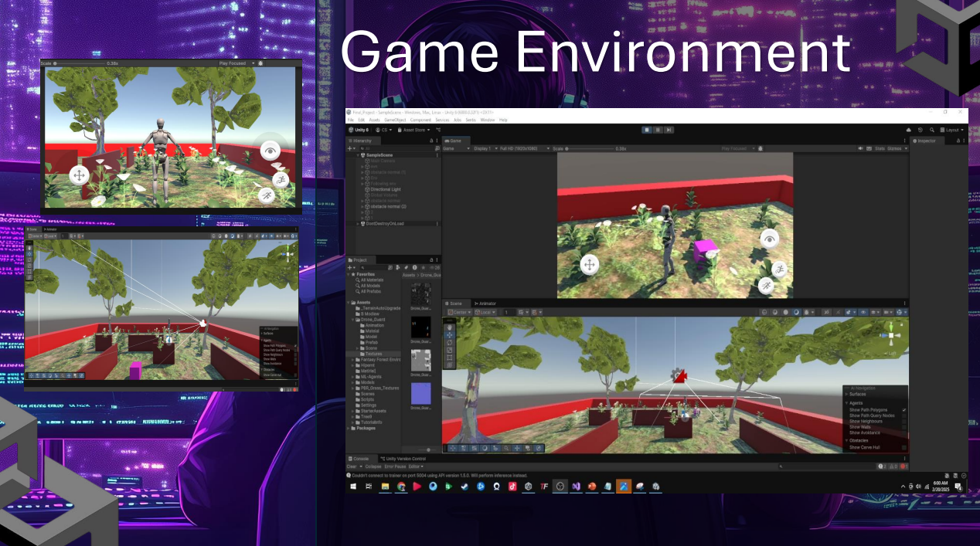Select the Hand tool in the main editor's Scene view
The width and height of the screenshot is (980, 546).
point(449,327)
